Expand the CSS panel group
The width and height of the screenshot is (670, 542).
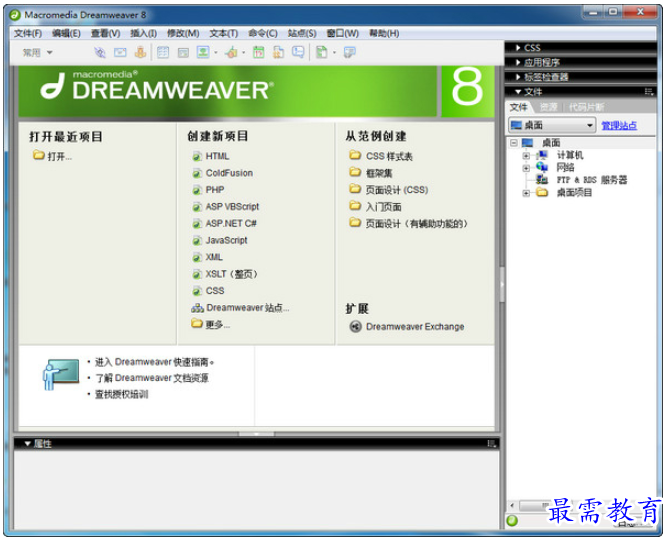pos(518,48)
